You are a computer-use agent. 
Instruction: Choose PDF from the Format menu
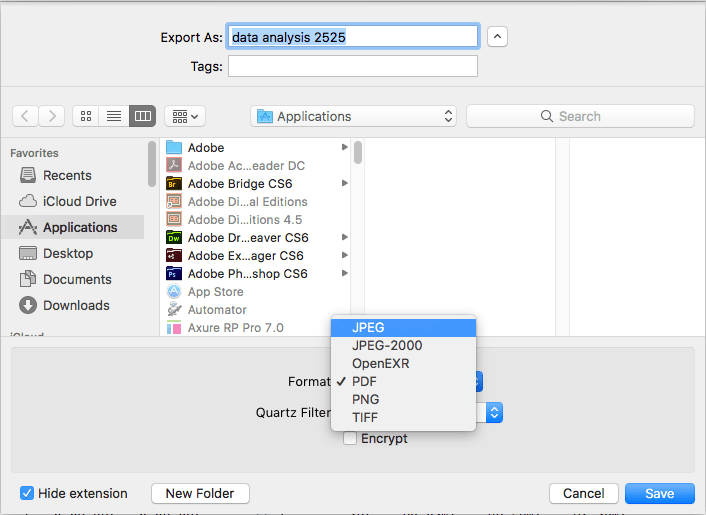tap(403, 382)
